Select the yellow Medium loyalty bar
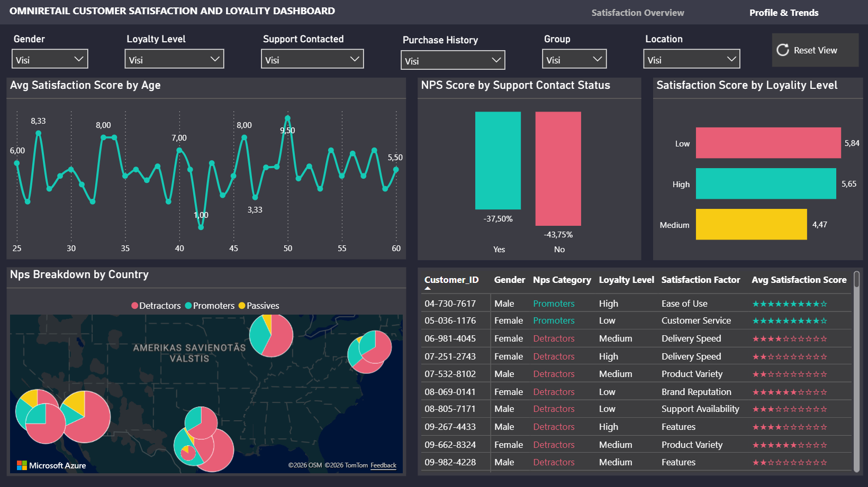The width and height of the screenshot is (868, 487). [751, 224]
